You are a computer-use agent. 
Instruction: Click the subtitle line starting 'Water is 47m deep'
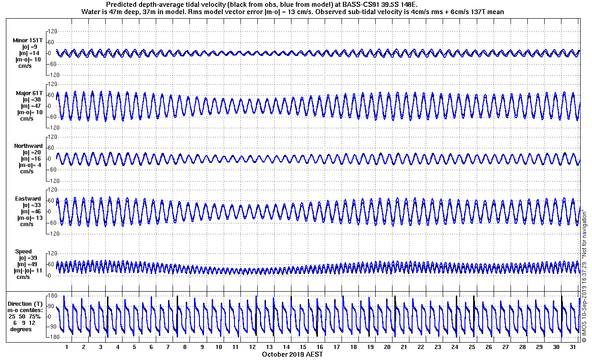tap(292, 12)
